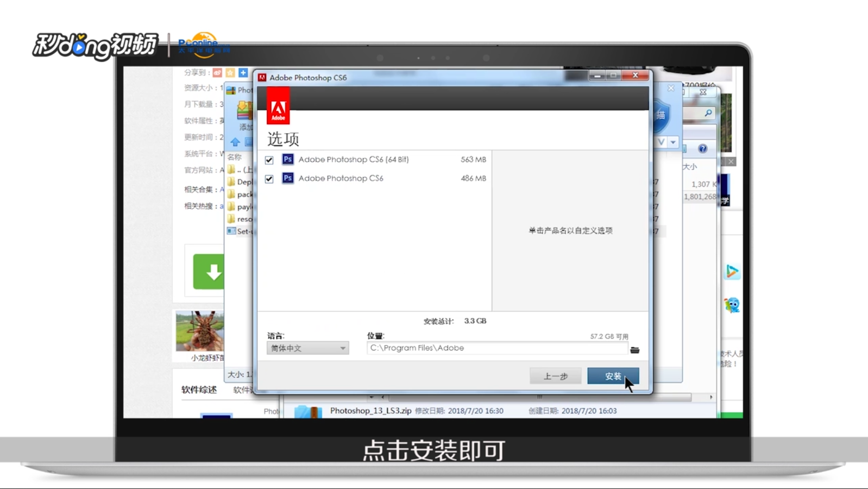Image resolution: width=868 pixels, height=489 pixels.
Task: Uncheck the 486 MB Adobe Photoshop CS6 checkbox
Action: [269, 179]
